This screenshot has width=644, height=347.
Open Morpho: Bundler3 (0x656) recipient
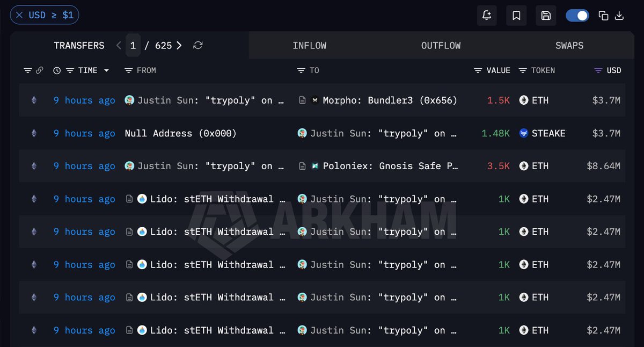pyautogui.click(x=390, y=100)
